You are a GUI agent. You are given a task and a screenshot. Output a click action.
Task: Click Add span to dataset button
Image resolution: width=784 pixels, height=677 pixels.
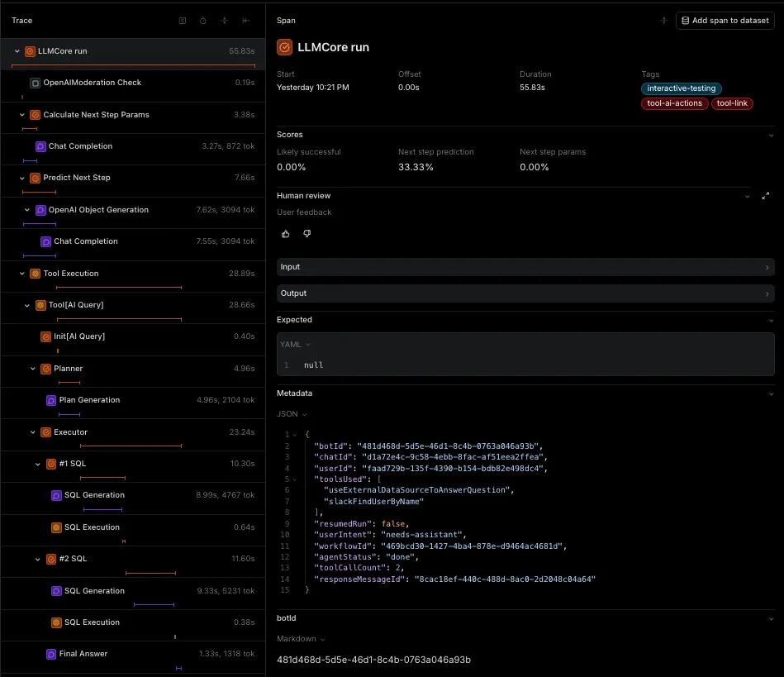[725, 21]
